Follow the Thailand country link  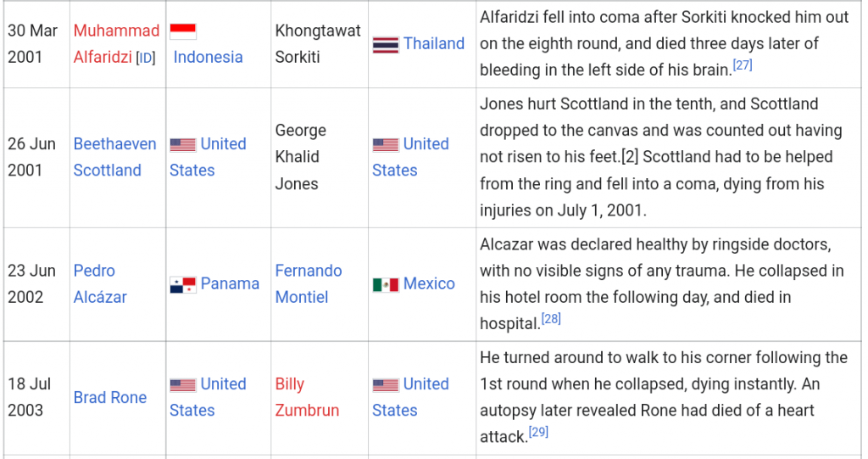pyautogui.click(x=433, y=44)
